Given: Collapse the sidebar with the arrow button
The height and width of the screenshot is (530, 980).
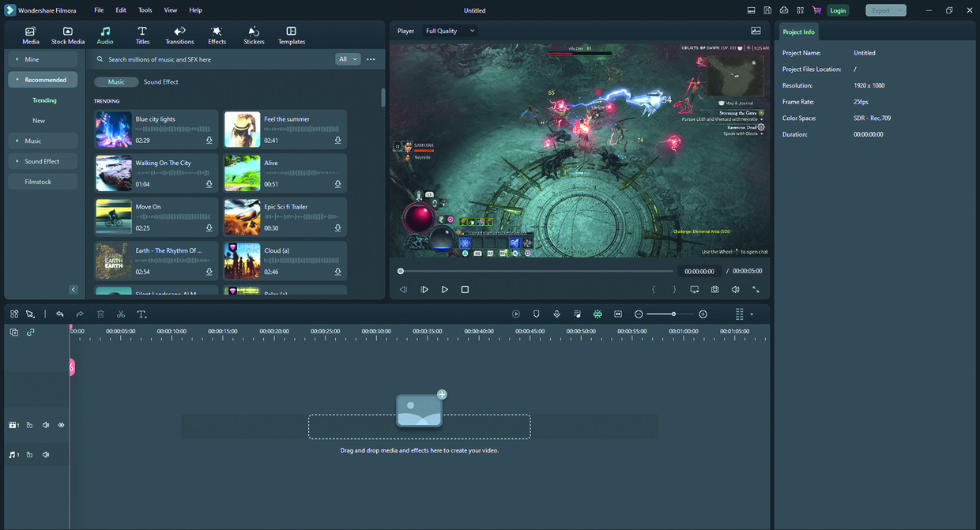Looking at the screenshot, I should click(73, 290).
